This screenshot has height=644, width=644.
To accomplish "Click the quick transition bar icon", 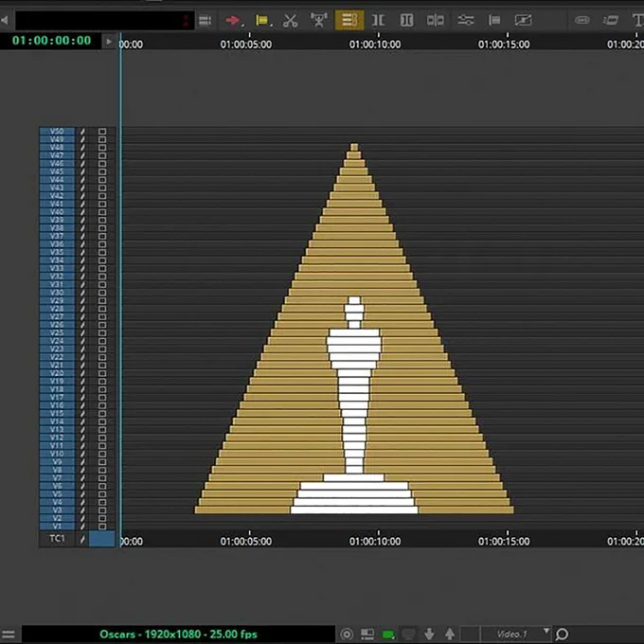I will coord(494,20).
